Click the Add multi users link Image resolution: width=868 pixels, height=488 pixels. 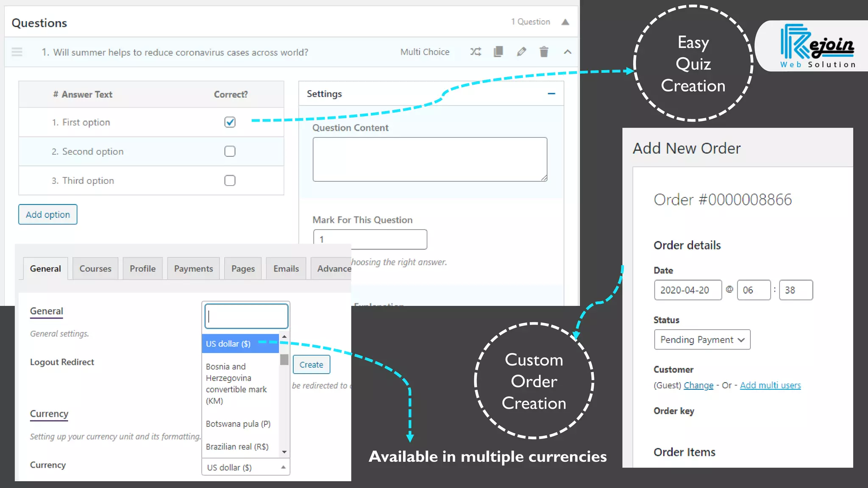770,385
